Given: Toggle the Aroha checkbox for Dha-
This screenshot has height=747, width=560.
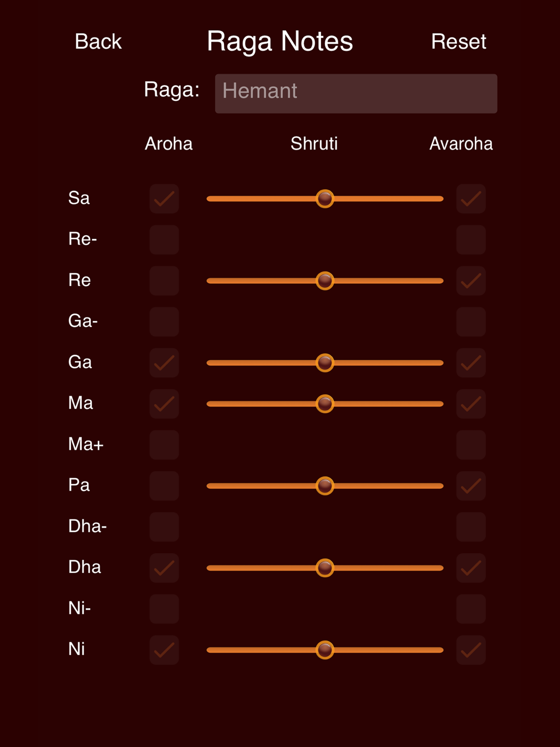Looking at the screenshot, I should coord(164,527).
